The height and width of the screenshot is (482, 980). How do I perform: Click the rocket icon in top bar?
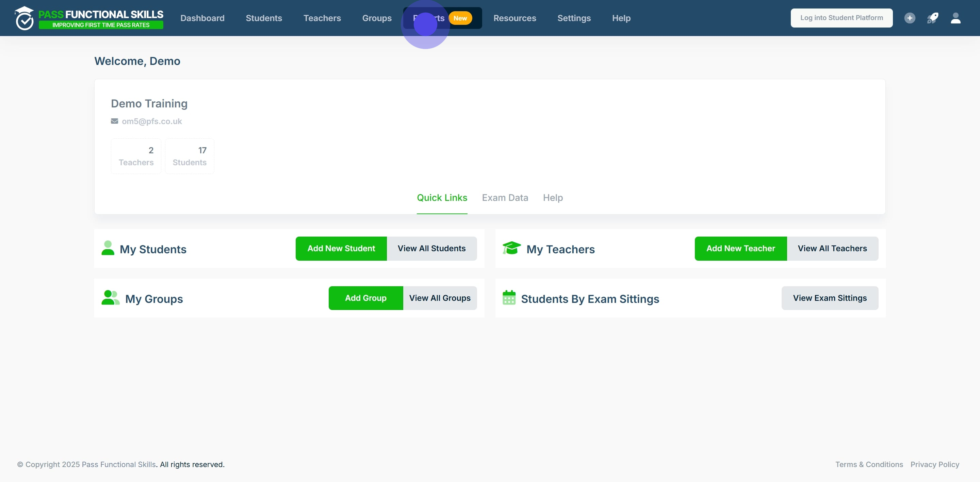pyautogui.click(x=932, y=18)
